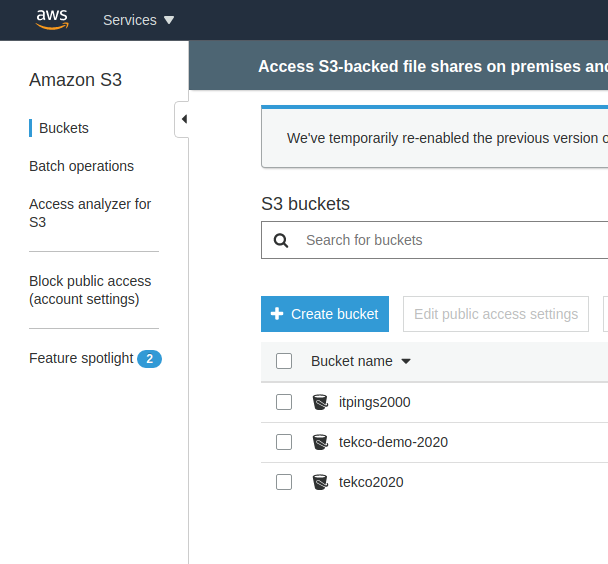This screenshot has height=564, width=608.
Task: Click the tekco-demo-2020 bucket icon
Action: (320, 442)
